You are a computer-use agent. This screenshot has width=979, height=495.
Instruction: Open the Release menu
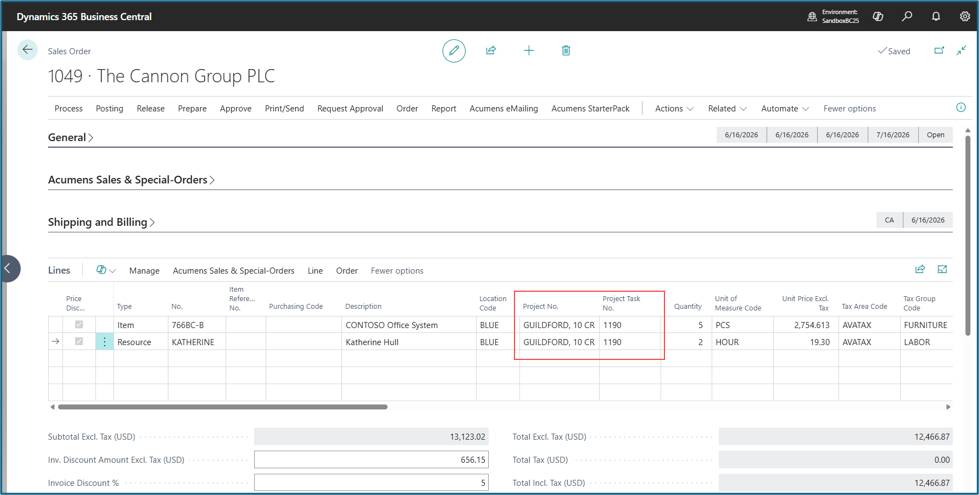150,109
